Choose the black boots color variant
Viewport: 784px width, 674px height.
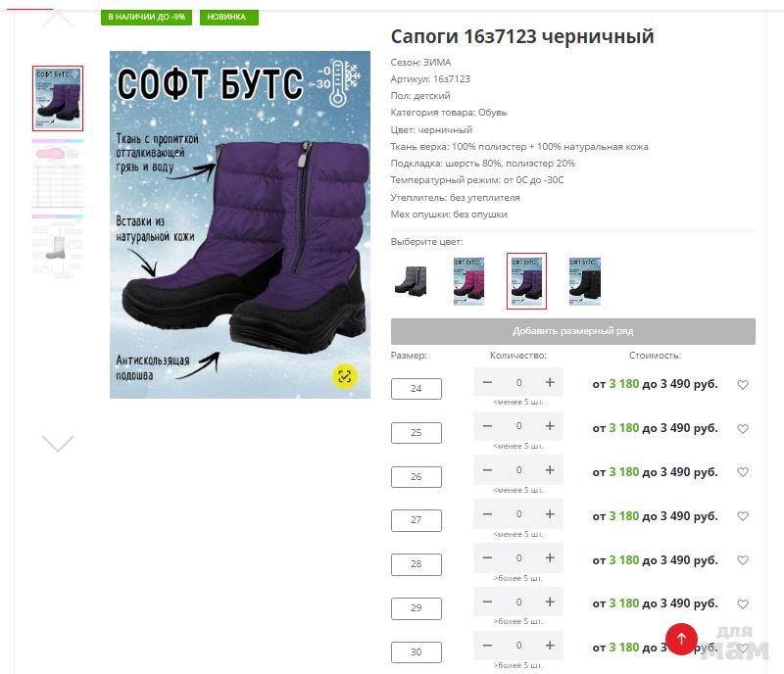tap(584, 281)
